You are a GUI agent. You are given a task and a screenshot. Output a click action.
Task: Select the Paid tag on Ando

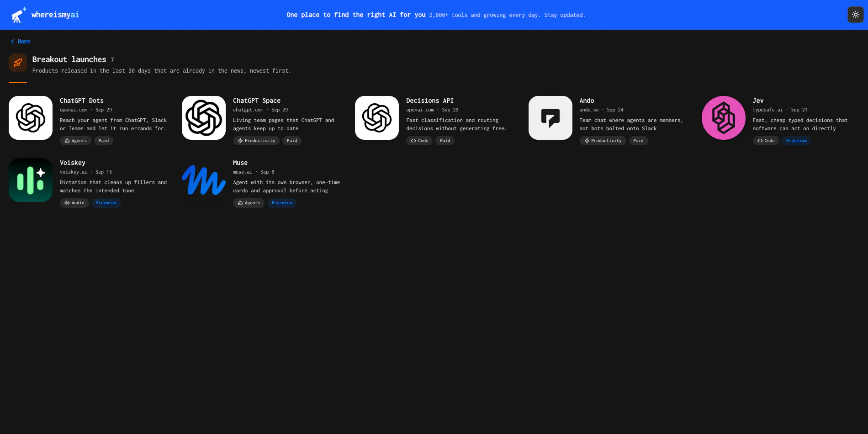tap(639, 141)
